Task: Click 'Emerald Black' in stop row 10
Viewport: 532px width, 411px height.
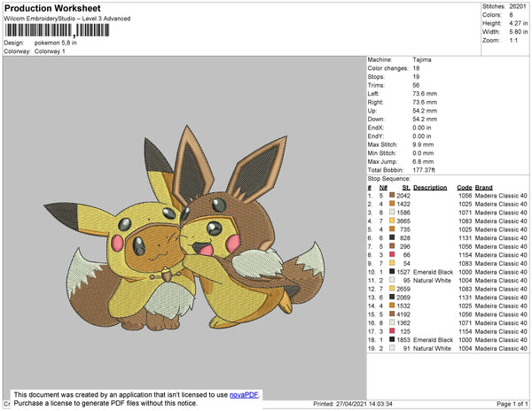Action: tap(433, 272)
